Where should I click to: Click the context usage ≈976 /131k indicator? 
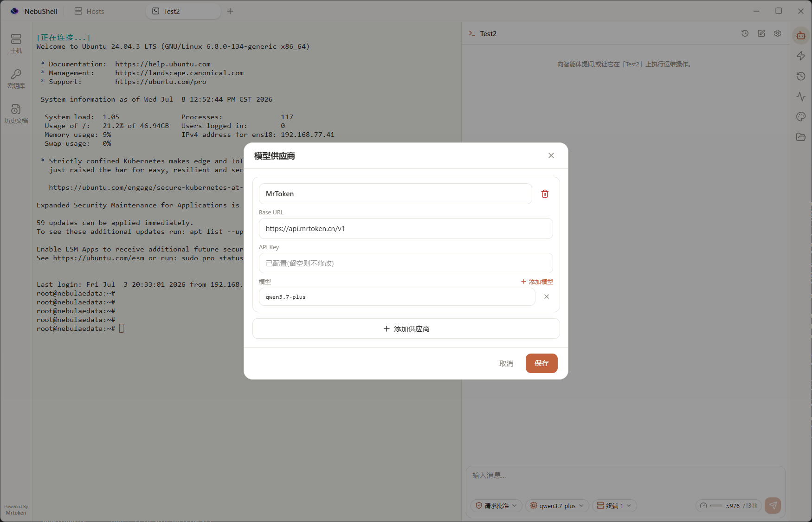click(728, 506)
